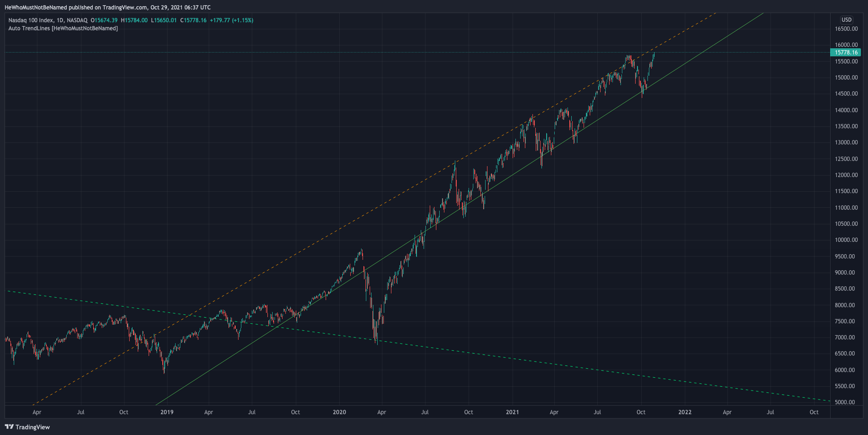Click the dotted current price line
Image resolution: width=868 pixels, height=435 pixels.
tap(416, 53)
